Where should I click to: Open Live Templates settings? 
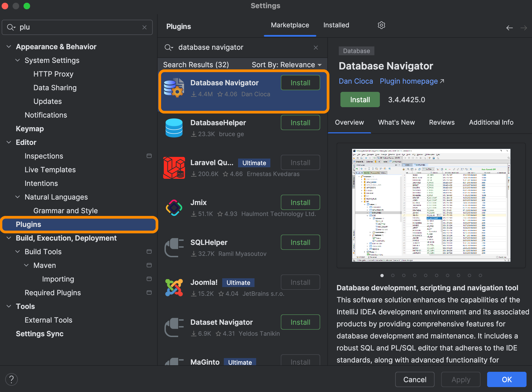click(50, 170)
